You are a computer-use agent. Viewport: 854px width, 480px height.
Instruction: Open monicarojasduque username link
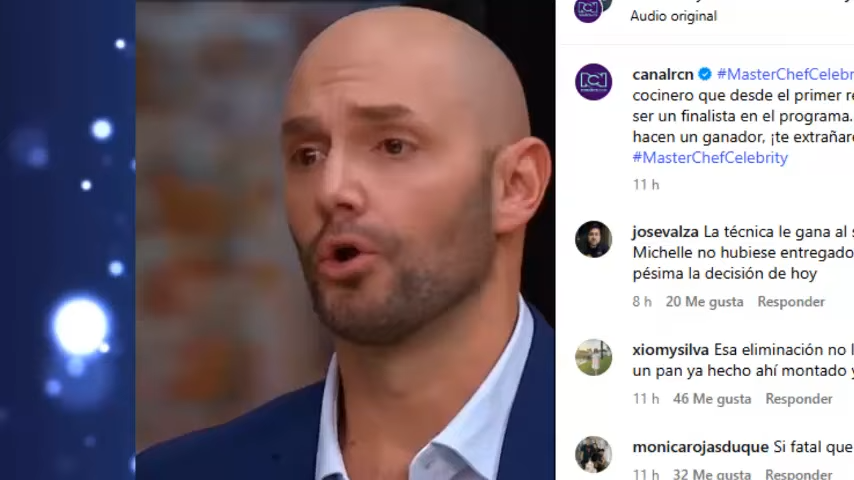700,447
